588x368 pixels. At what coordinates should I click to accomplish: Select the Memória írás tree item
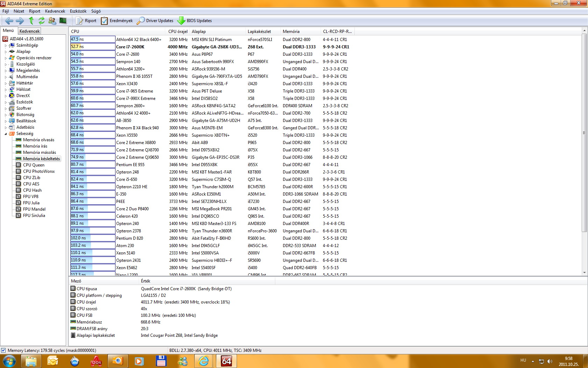[35, 146]
